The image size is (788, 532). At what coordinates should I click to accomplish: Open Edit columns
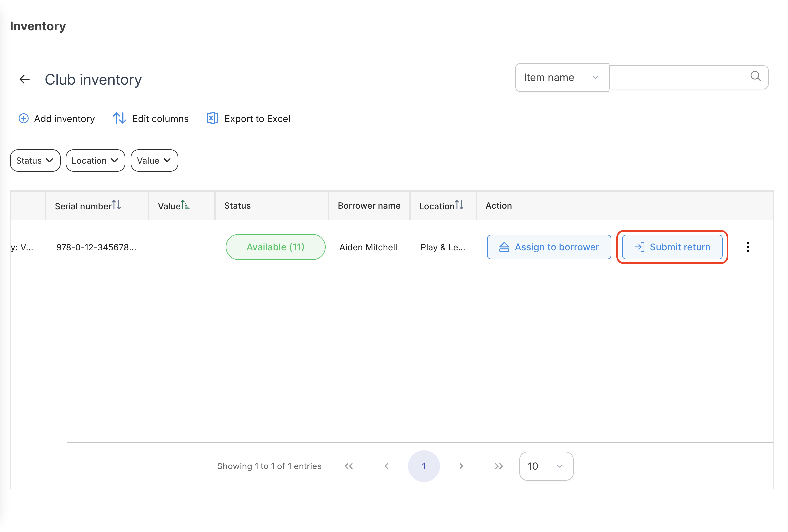pos(151,119)
